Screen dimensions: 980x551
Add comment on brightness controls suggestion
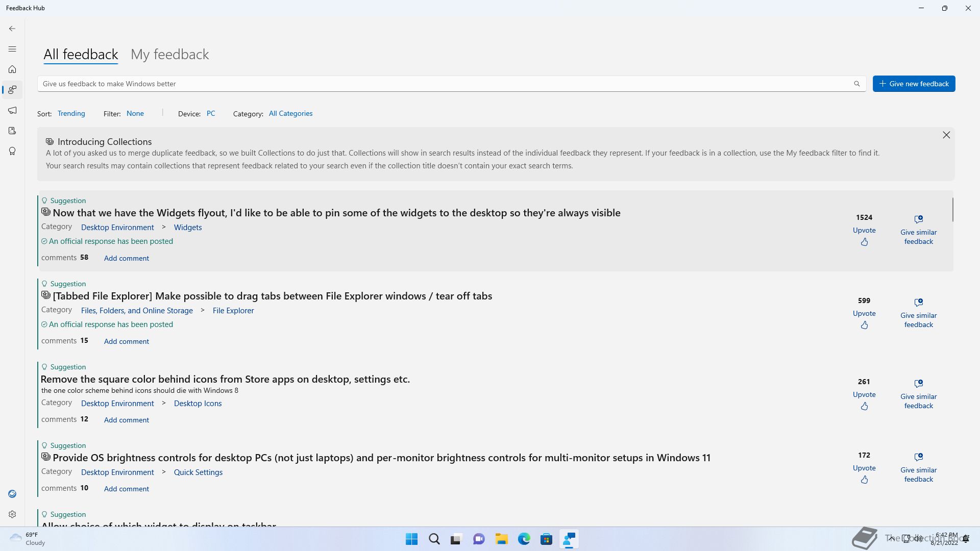coord(126,489)
